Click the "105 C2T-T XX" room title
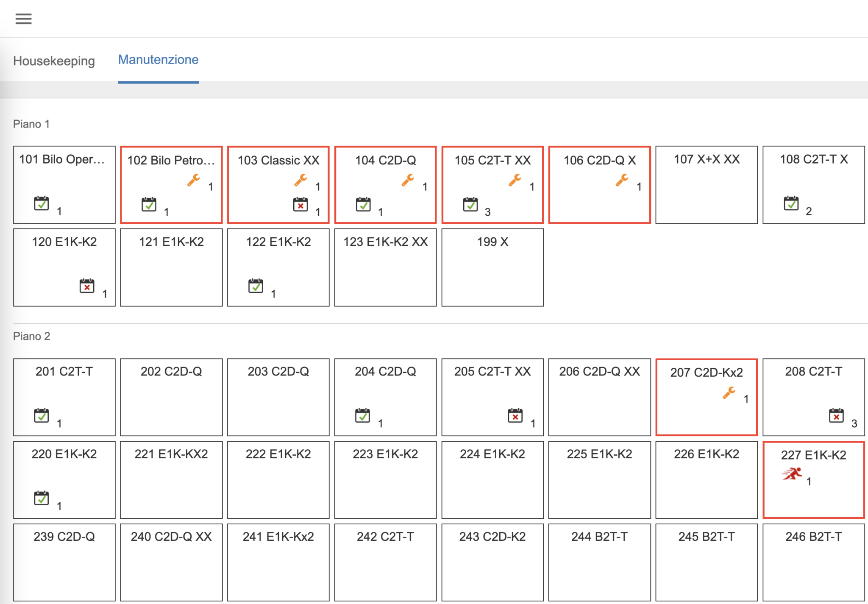This screenshot has height=604, width=868. click(x=492, y=160)
